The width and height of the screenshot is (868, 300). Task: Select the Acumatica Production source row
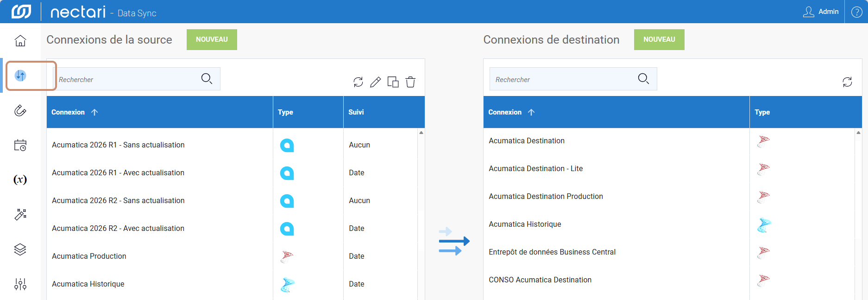coord(232,256)
